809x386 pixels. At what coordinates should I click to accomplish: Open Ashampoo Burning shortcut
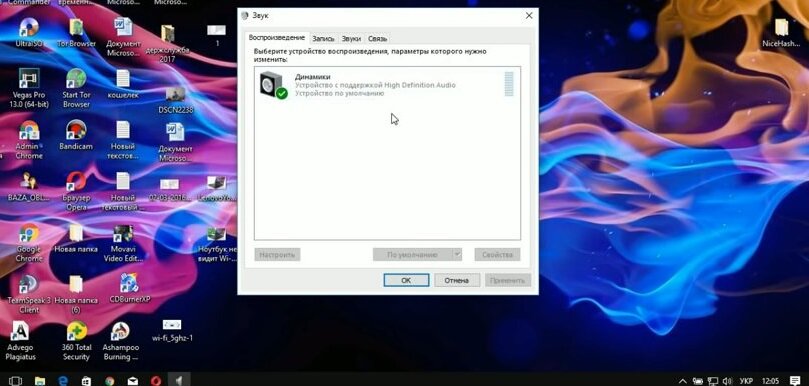120,341
